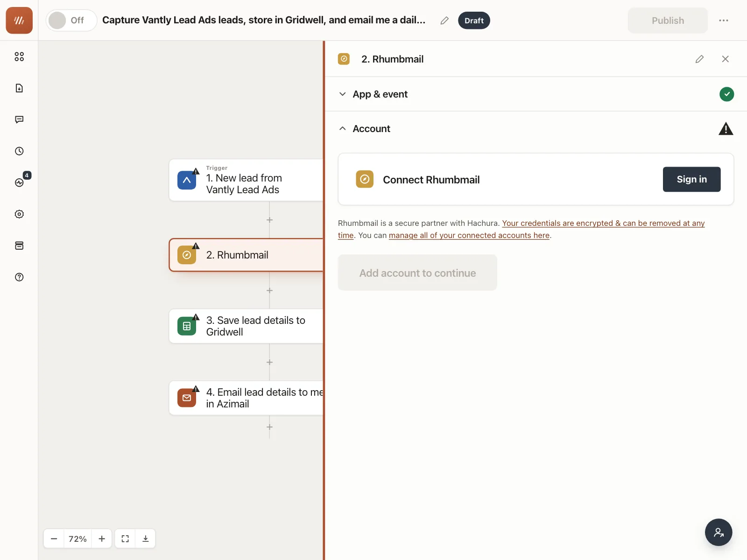The image size is (747, 560).
Task: Toggle the workflow Off switch on
Action: [x=71, y=21]
